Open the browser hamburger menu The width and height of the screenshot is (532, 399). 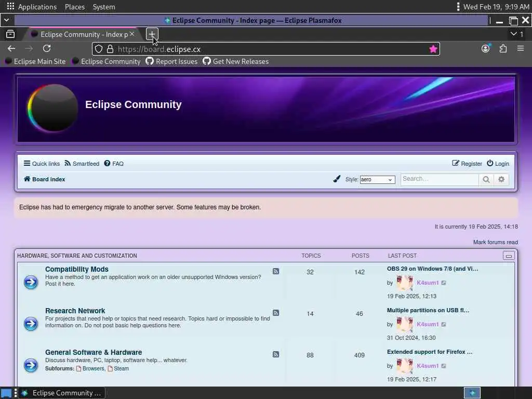pos(521,48)
